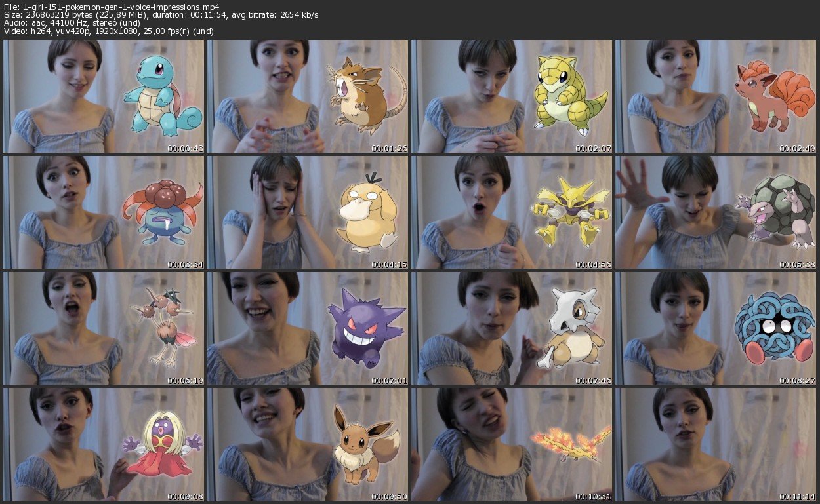Image resolution: width=820 pixels, height=504 pixels.
Task: Select the Sandshrew thumbnail at 00:02:07
Action: coord(512,96)
